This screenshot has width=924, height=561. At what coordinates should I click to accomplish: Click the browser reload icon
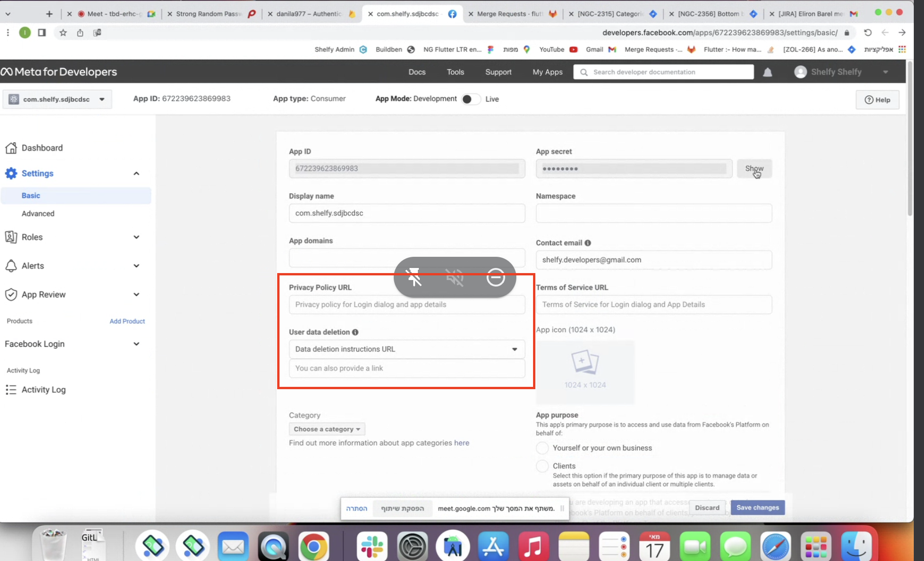867,33
